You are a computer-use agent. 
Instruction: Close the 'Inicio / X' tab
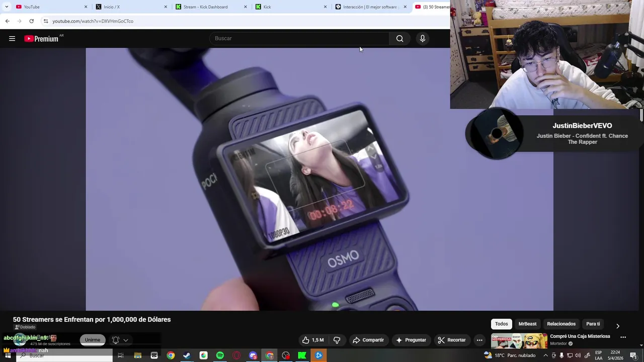coord(166,7)
